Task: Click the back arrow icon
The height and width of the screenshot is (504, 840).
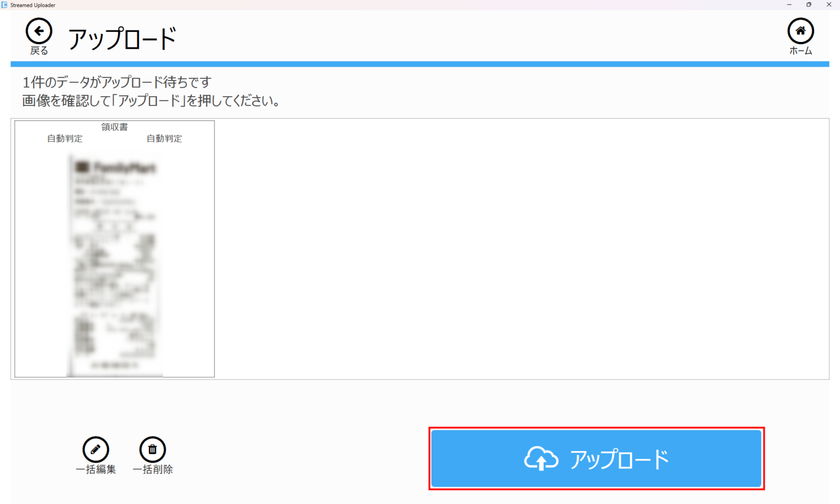Action: point(39,31)
